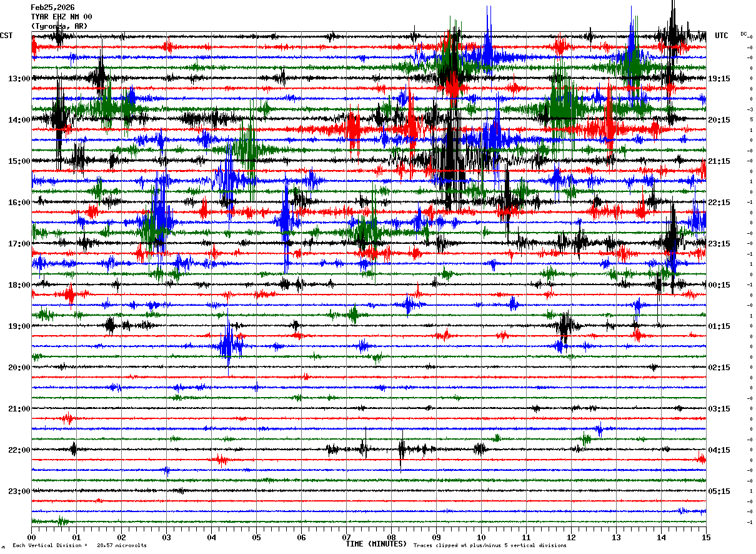Click the 20:00 CST time label
The image size is (756, 554).
(x=19, y=368)
